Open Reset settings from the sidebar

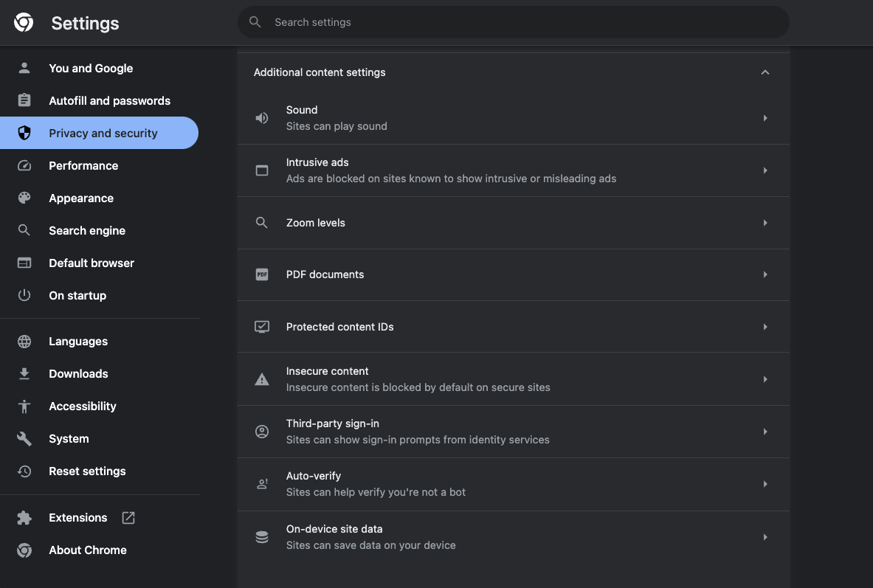pos(87,471)
